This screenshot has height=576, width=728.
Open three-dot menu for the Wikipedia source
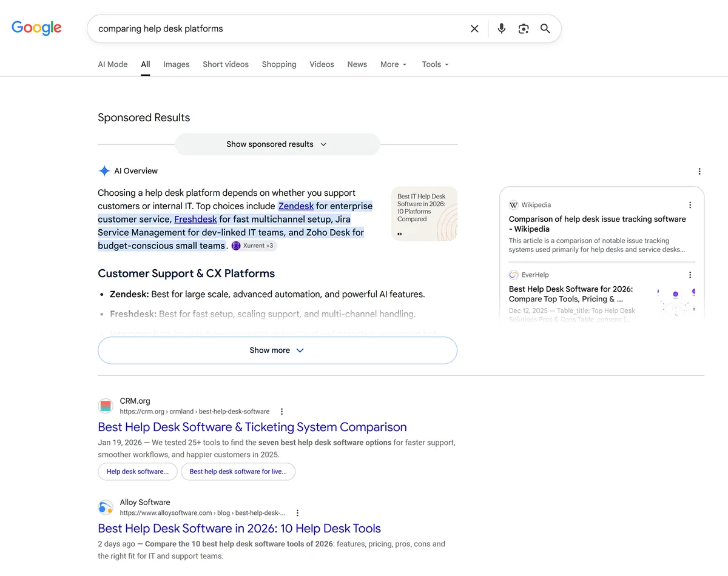click(690, 205)
